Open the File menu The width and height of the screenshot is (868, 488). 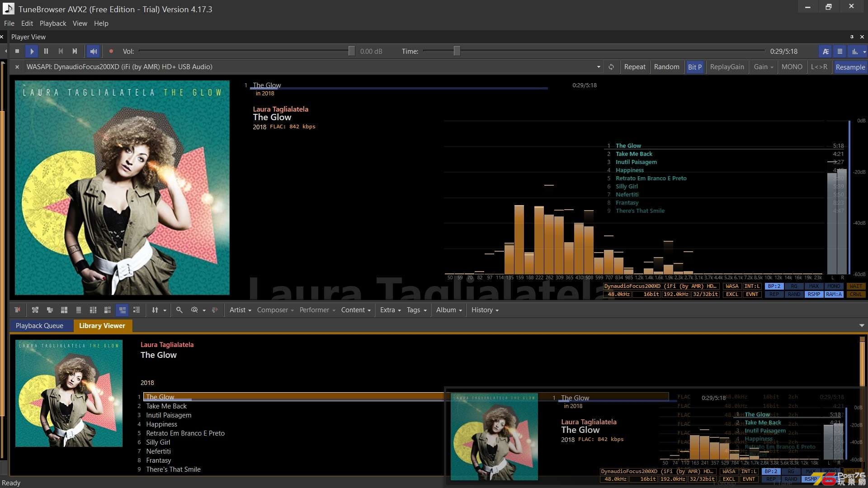[x=9, y=23]
